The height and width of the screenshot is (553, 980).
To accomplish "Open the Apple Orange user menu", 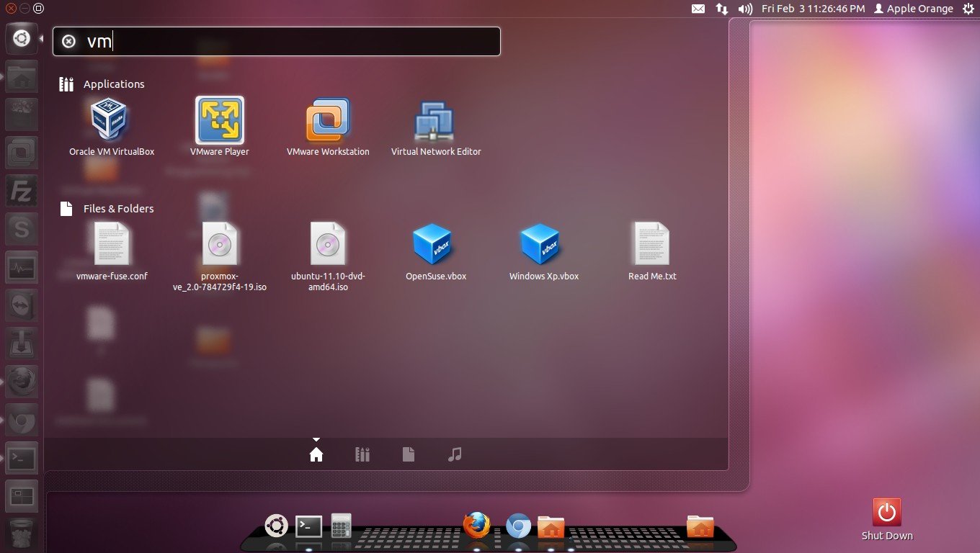I will 913,9.
